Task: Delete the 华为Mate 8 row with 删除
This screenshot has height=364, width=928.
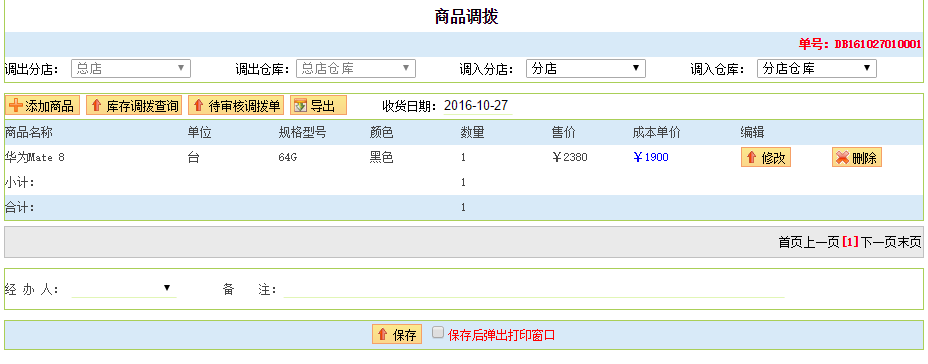Action: [857, 157]
